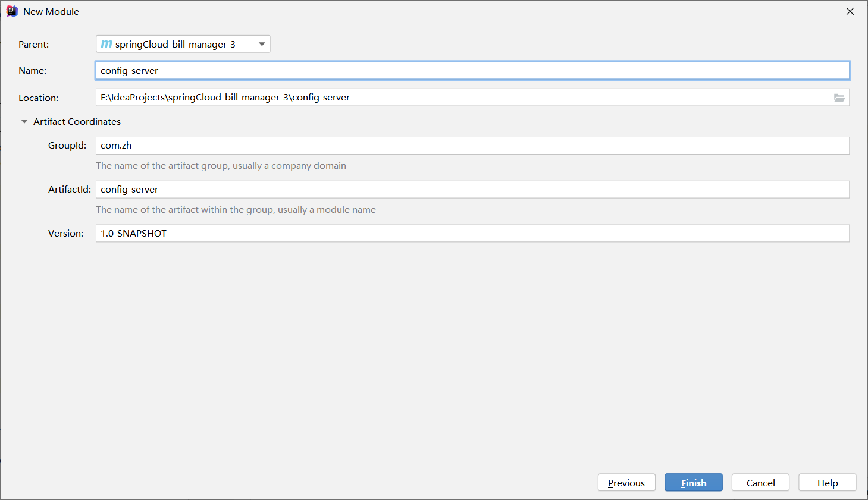Click into the Location path field
868x500 pixels.
click(x=464, y=98)
